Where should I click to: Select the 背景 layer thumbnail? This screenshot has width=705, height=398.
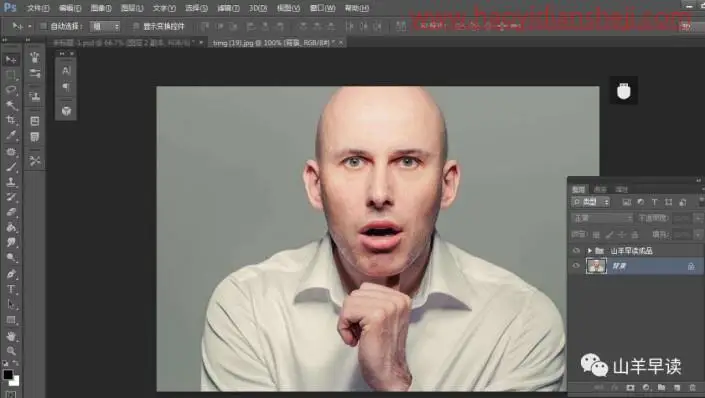point(596,266)
